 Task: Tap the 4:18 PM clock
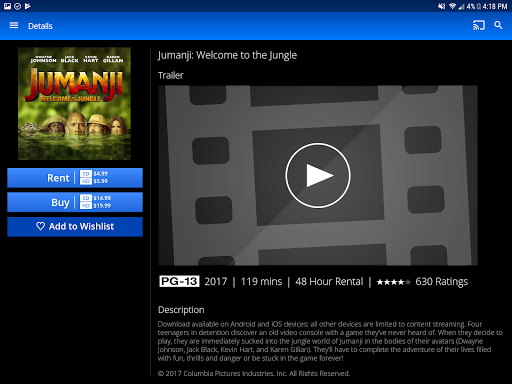(x=495, y=6)
